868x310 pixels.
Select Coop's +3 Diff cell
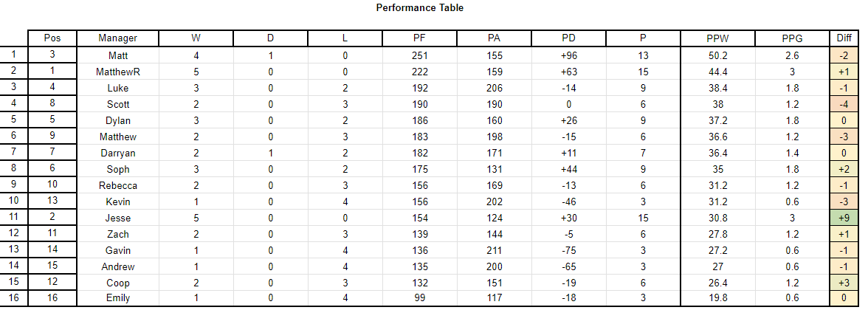click(844, 283)
